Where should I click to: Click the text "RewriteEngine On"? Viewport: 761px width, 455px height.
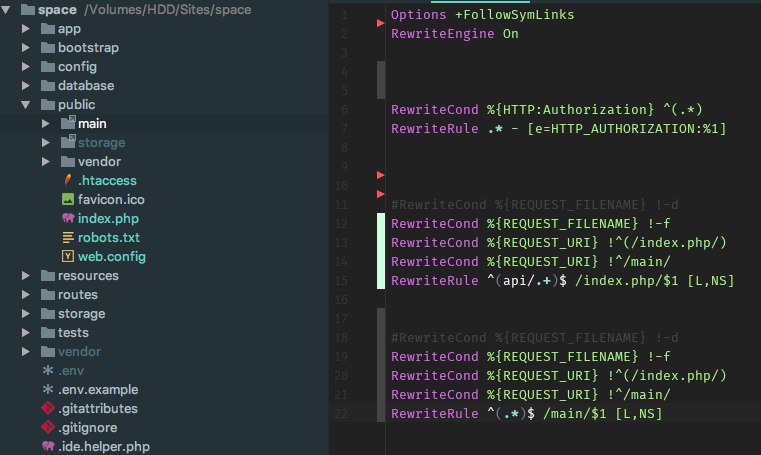click(x=455, y=33)
